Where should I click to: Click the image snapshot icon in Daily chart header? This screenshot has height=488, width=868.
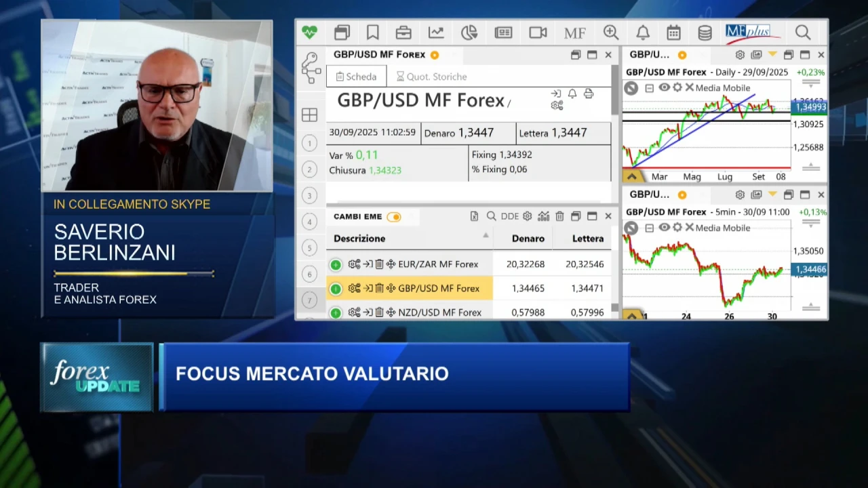[x=756, y=55]
